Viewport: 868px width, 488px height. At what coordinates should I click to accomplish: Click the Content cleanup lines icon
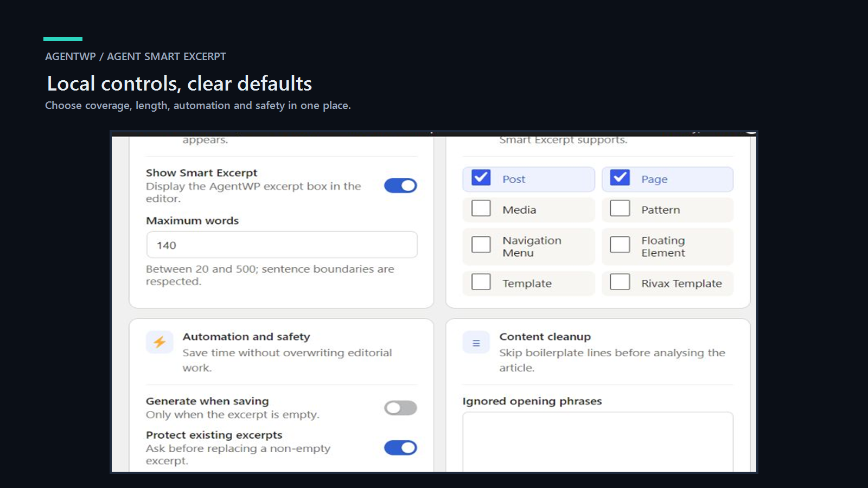click(x=476, y=343)
